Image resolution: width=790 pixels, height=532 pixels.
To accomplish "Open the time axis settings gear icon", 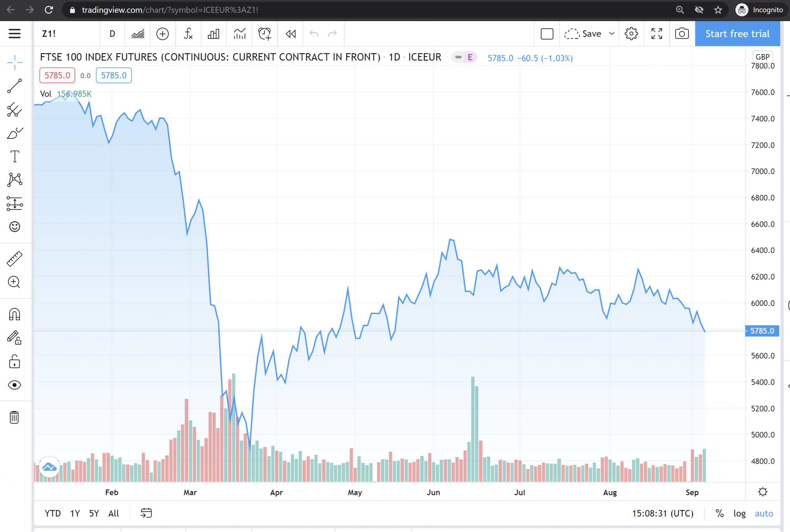I will pos(763,492).
